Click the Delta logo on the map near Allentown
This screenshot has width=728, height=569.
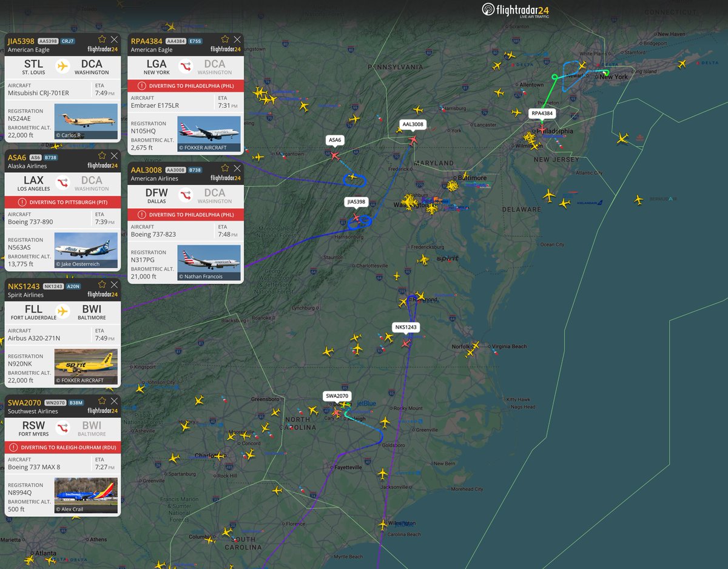coord(523,64)
